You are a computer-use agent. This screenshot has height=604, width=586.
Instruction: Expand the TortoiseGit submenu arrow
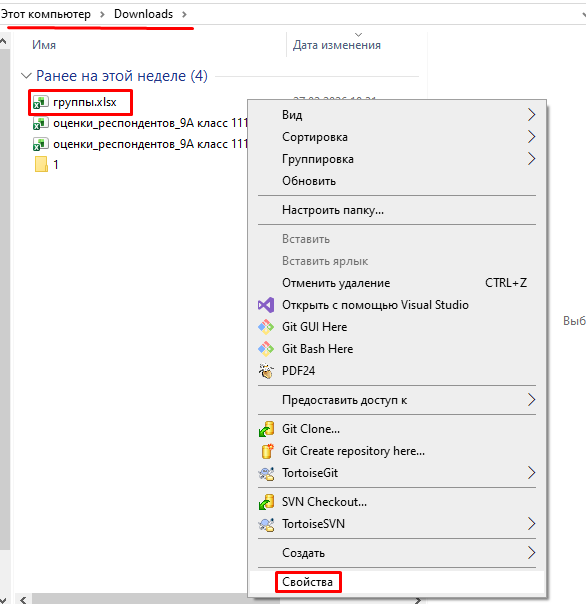click(x=531, y=473)
